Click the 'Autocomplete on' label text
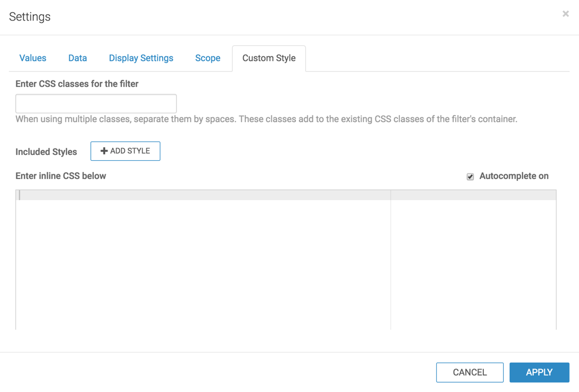Image resolution: width=579 pixels, height=392 pixels. pos(514,176)
